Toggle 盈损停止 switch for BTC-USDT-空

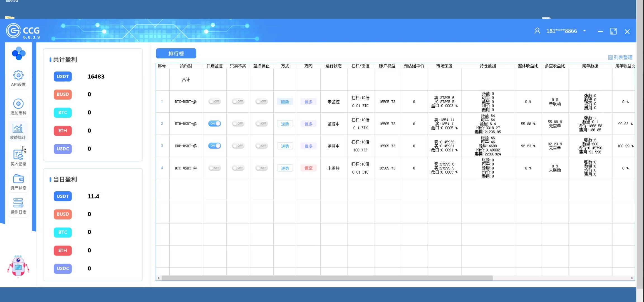(x=261, y=168)
